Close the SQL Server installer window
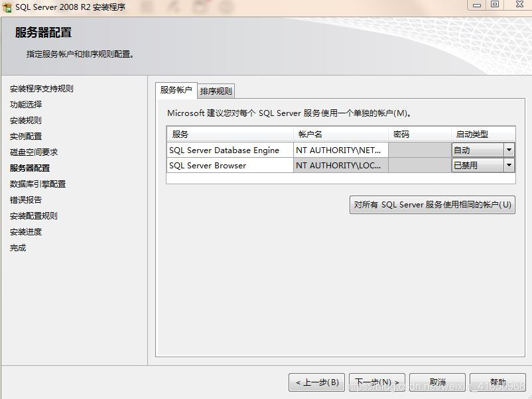532x399 pixels. [x=519, y=5]
